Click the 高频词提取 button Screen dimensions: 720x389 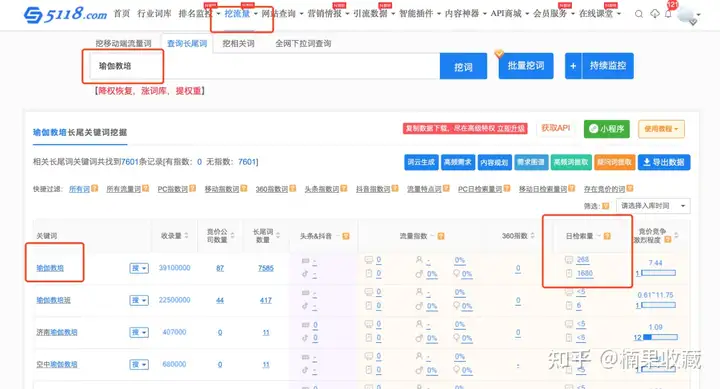571,162
